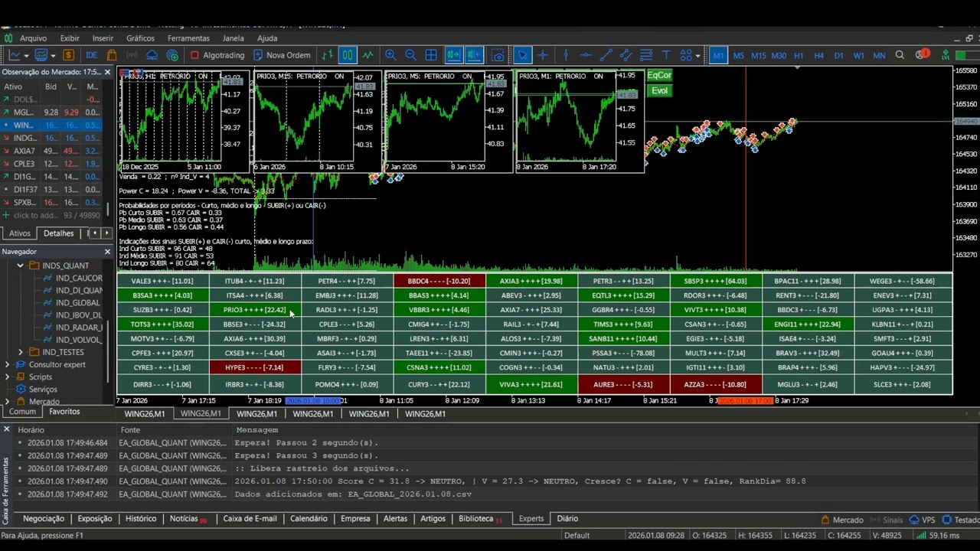Viewport: 980px width, 551px height.
Task: Toggle candlestick chart mode
Action: click(348, 55)
